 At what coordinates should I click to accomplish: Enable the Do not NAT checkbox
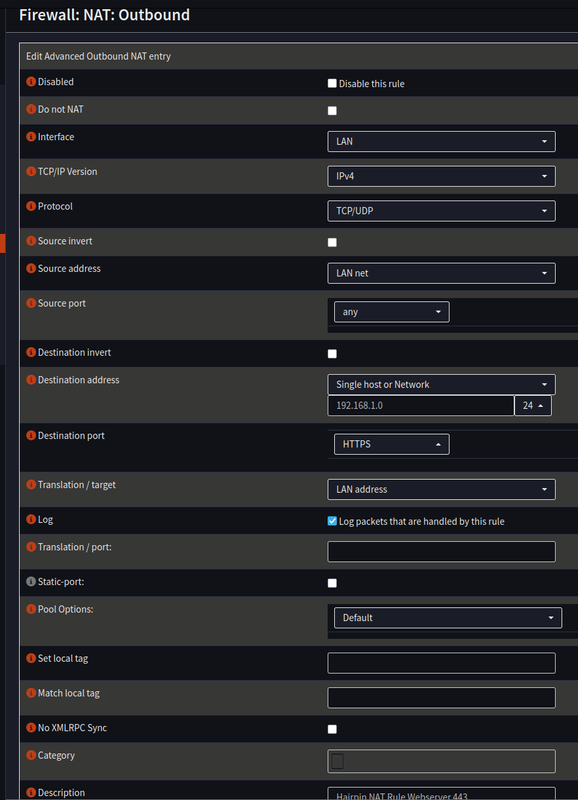coord(332,111)
